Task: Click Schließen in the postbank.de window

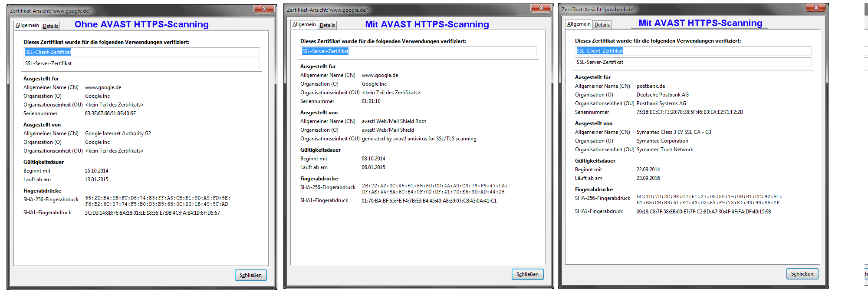Action: click(x=802, y=274)
